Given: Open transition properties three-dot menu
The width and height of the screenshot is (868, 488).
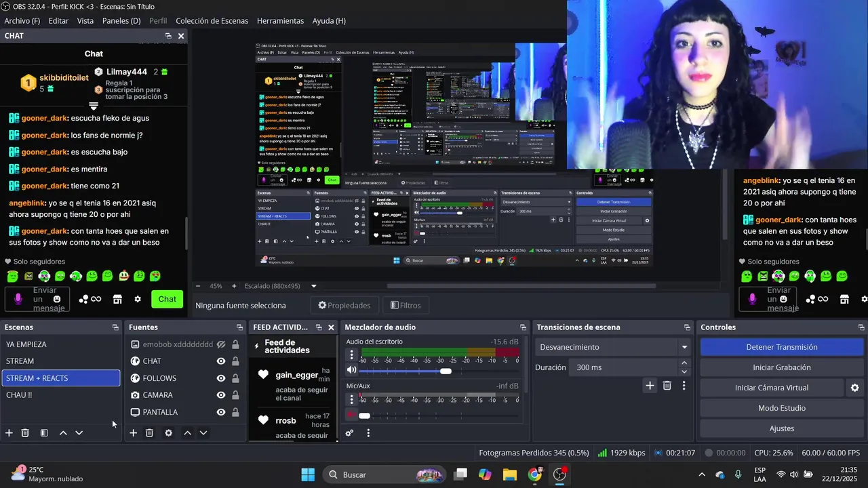Looking at the screenshot, I should [x=684, y=386].
